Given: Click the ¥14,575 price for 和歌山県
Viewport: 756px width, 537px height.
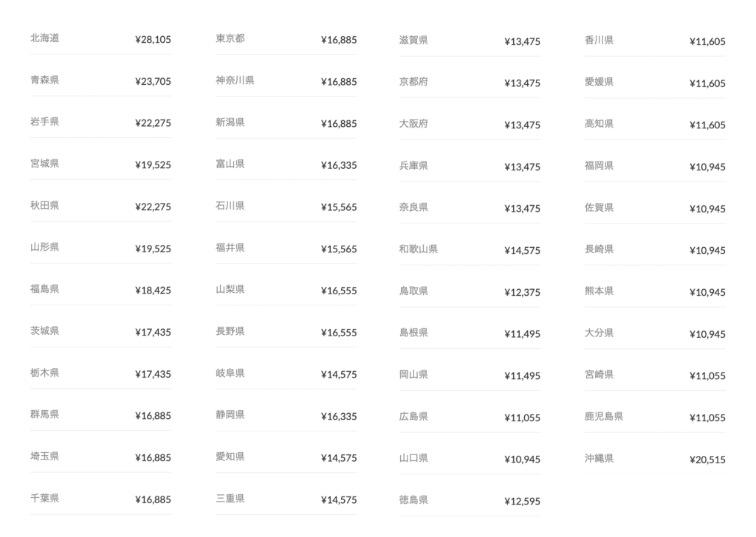Looking at the screenshot, I should point(522,251).
